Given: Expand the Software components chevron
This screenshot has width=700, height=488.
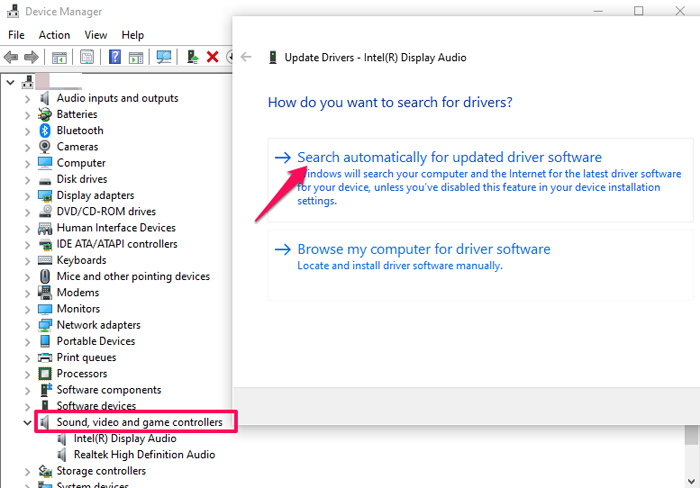Looking at the screenshot, I should [x=28, y=391].
